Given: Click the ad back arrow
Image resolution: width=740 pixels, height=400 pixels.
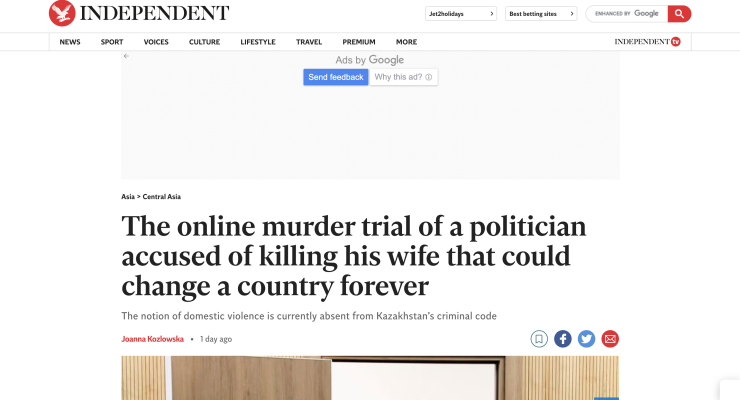Looking at the screenshot, I should coord(126,57).
